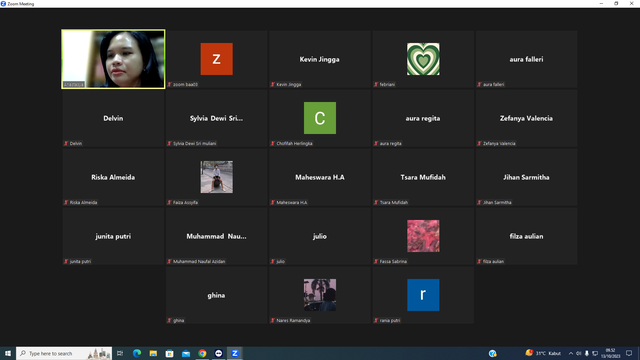Click muted mic icon by junita putri label
Viewport: 640px width, 360px height.
pos(66,261)
